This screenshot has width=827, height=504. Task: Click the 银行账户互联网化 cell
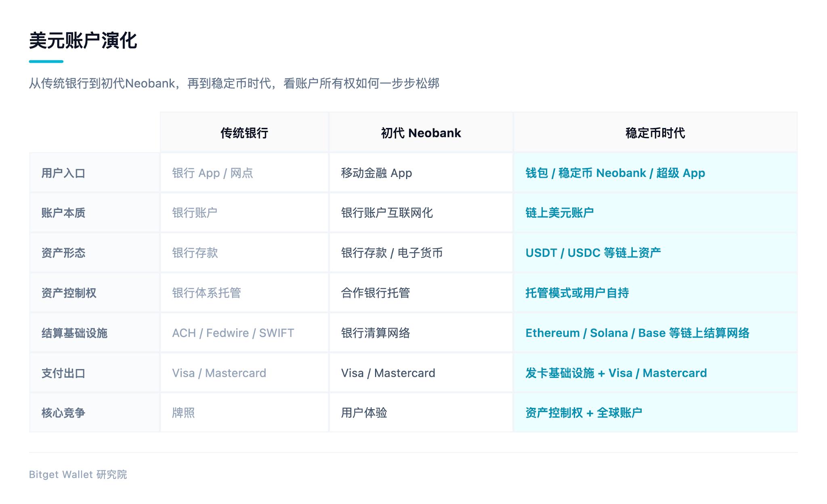tap(421, 213)
